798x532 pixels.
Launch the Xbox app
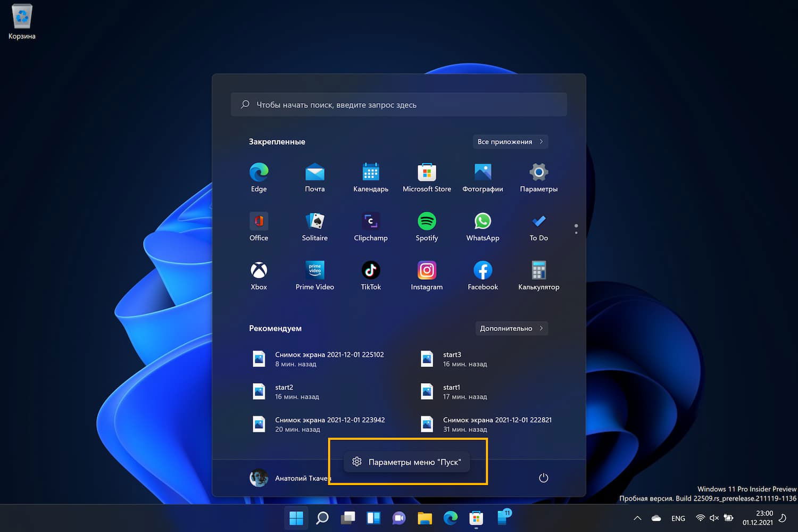click(x=259, y=276)
